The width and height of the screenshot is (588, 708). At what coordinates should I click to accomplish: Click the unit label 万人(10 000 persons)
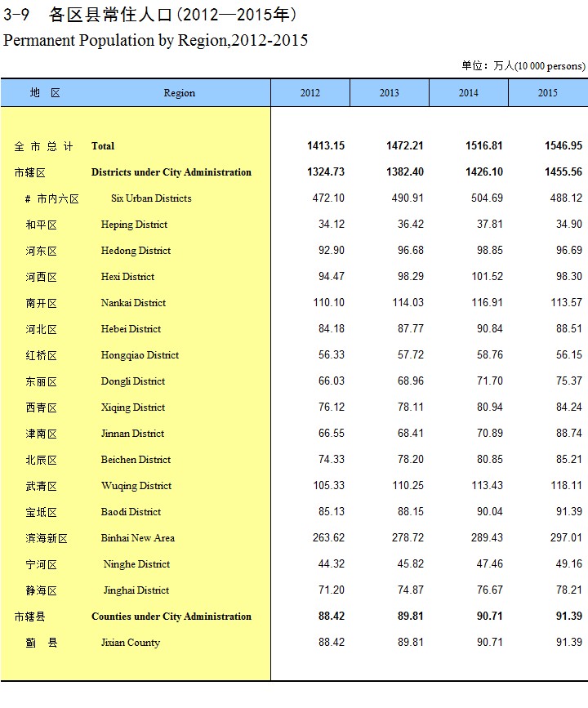[539, 66]
